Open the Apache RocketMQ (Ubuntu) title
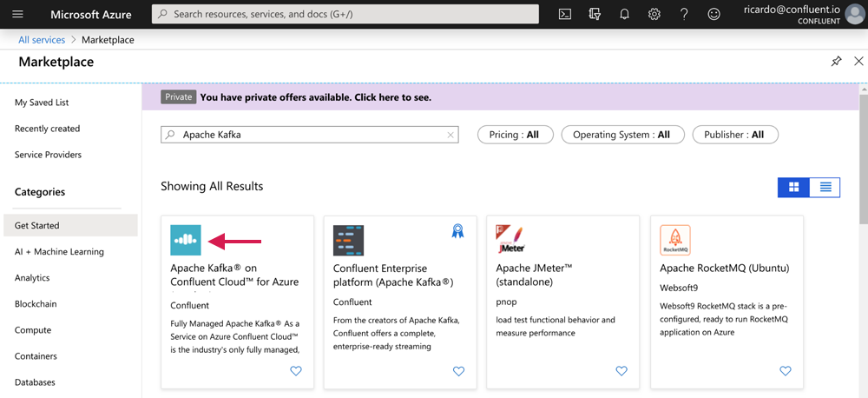Image resolution: width=868 pixels, height=398 pixels. (725, 269)
